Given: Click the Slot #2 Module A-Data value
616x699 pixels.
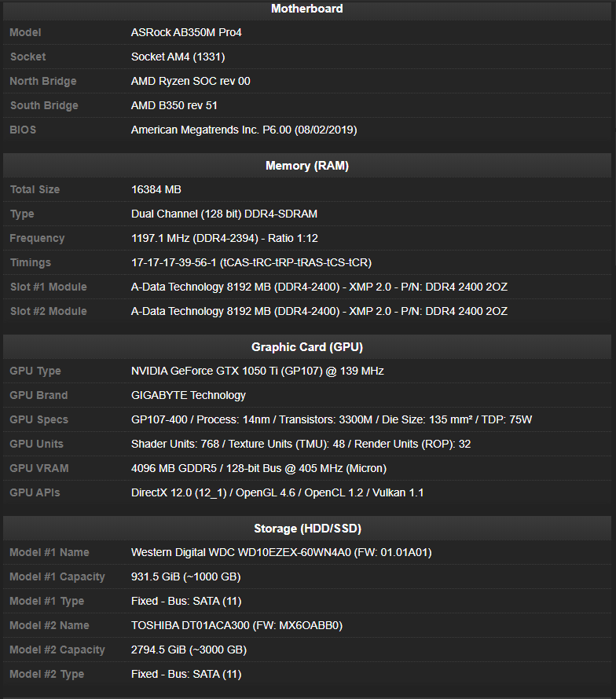Looking at the screenshot, I should 319,311.
